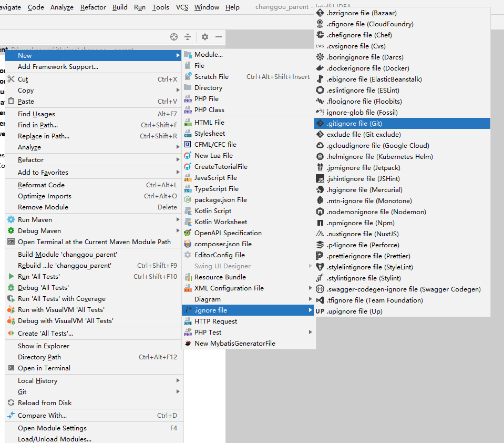Click the .upignore UP icon
Screen dimensions: 504x443
click(320, 311)
